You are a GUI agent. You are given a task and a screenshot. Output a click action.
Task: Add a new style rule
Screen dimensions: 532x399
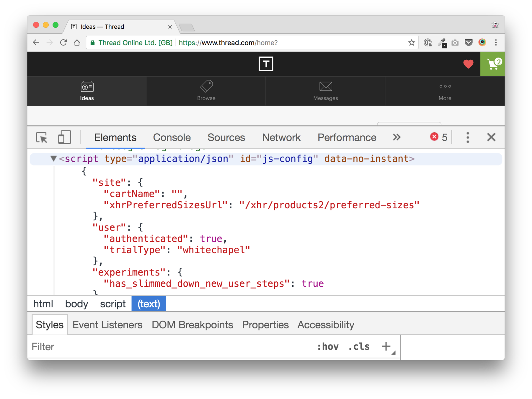pos(386,346)
